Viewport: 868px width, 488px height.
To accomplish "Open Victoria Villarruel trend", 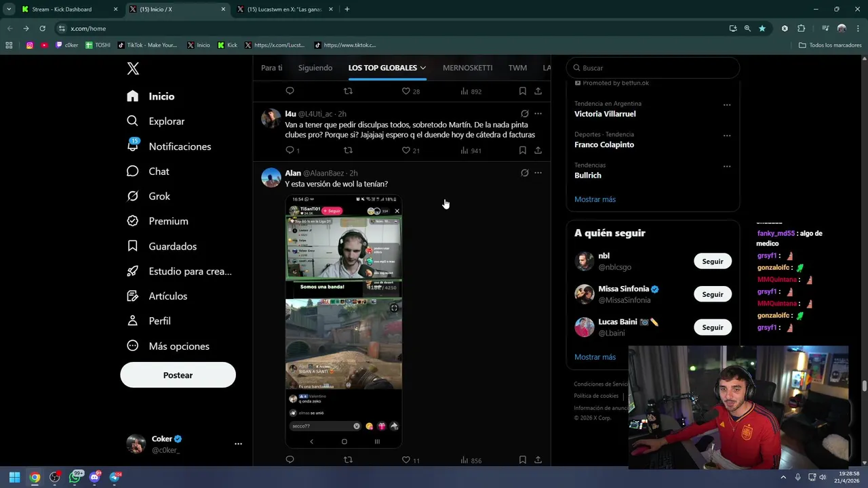I will 605,114.
